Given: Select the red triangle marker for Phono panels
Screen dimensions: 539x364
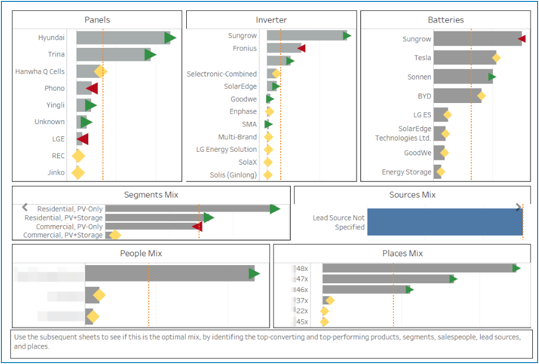Looking at the screenshot, I should tap(92, 88).
